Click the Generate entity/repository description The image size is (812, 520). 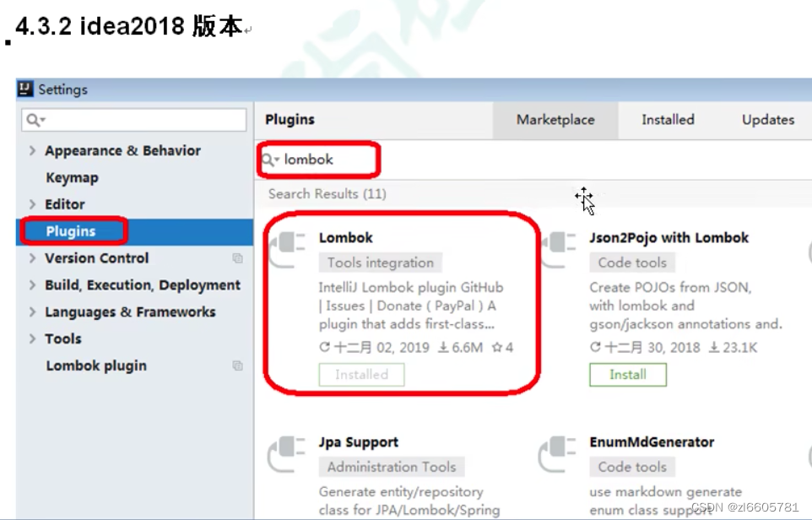[409, 501]
